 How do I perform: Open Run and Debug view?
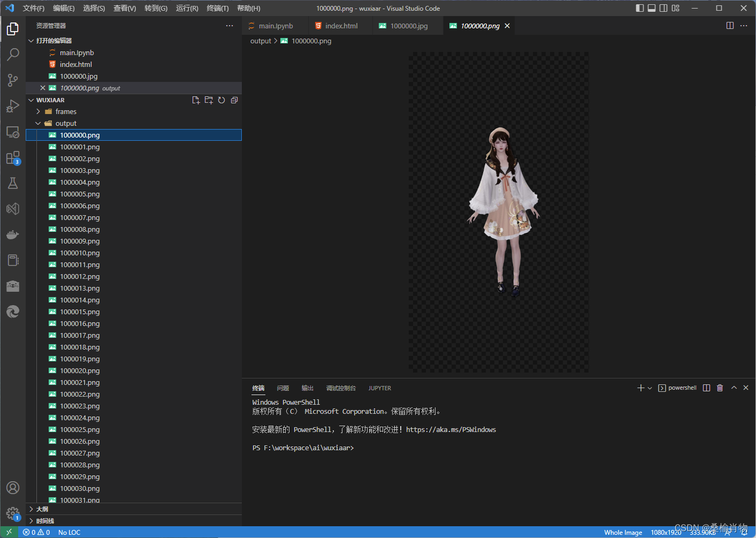coord(13,106)
